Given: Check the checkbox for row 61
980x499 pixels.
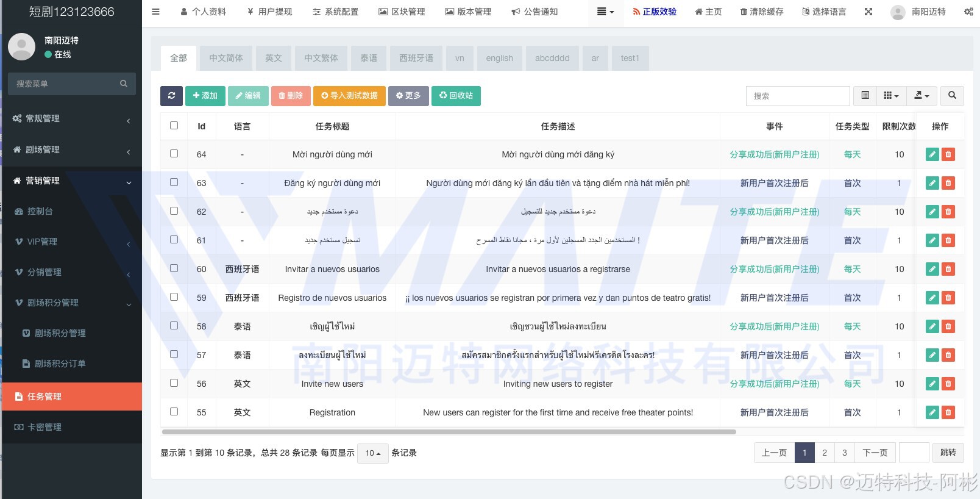Looking at the screenshot, I should click(174, 240).
